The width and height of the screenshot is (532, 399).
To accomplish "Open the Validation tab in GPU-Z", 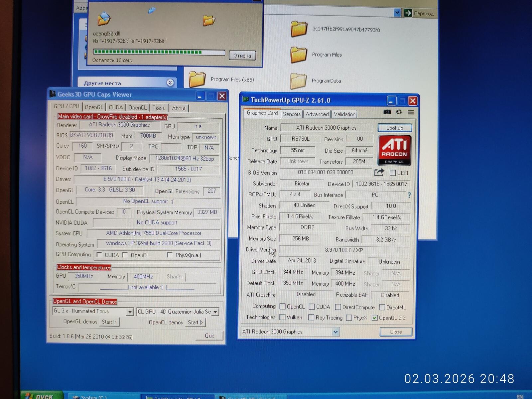I will (x=344, y=114).
